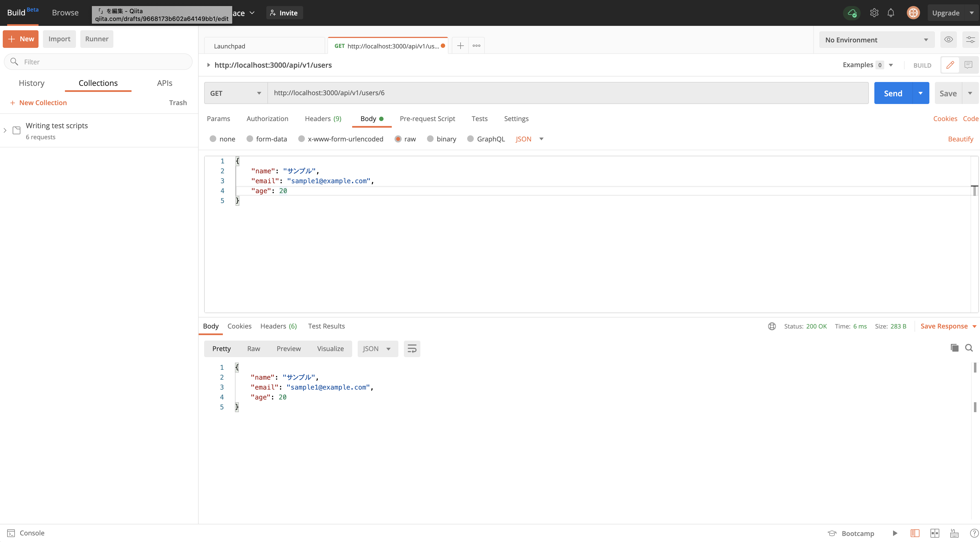The height and width of the screenshot is (542, 980).
Task: Click the Beautify link
Action: pos(960,139)
